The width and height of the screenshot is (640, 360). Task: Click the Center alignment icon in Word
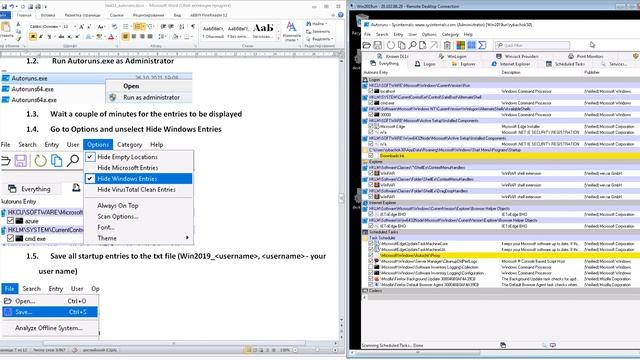coord(134,37)
